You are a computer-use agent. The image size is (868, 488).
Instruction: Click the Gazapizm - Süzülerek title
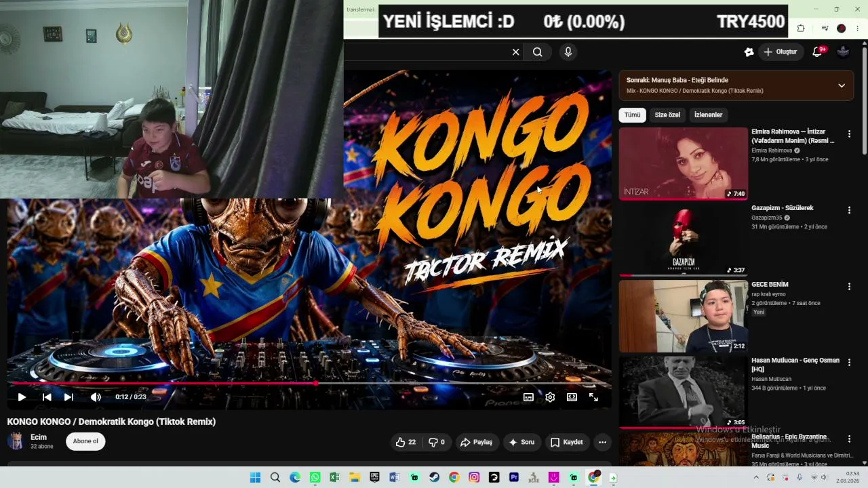tap(782, 208)
